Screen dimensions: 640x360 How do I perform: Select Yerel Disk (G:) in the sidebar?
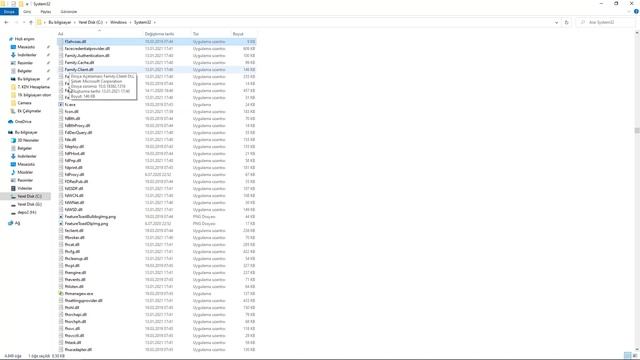click(29, 204)
